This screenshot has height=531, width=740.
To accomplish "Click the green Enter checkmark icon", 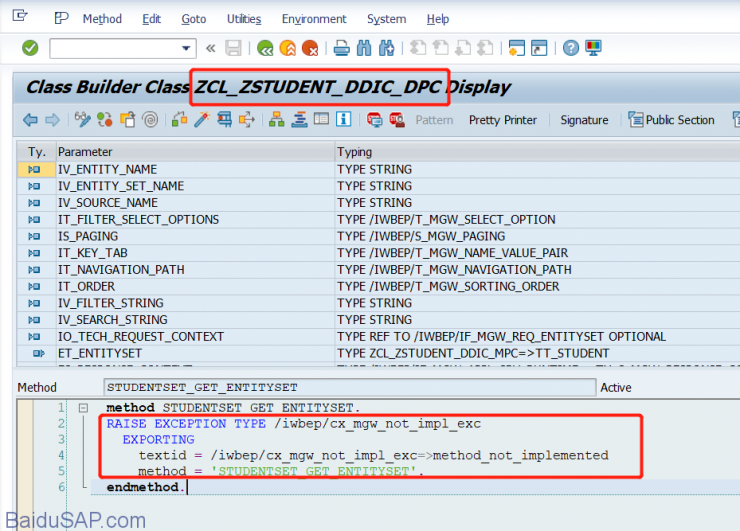I will coord(30,48).
